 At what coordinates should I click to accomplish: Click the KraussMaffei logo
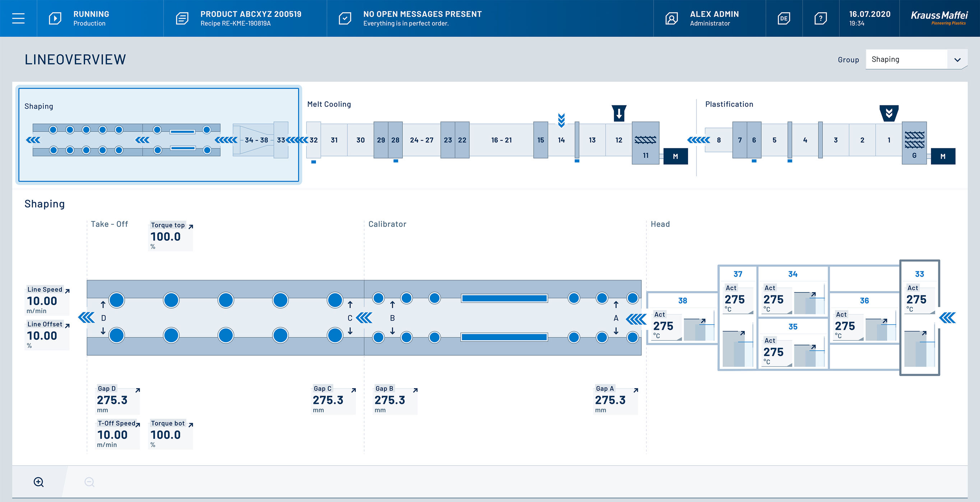point(939,18)
